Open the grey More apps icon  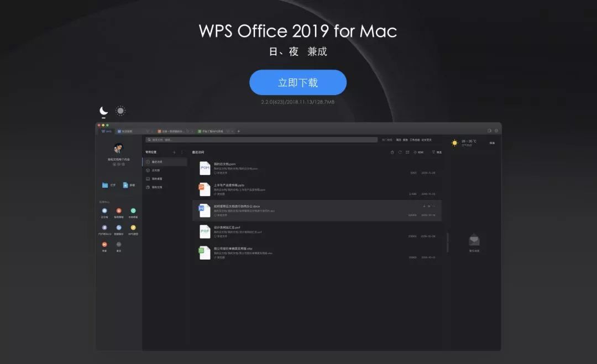[119, 244]
